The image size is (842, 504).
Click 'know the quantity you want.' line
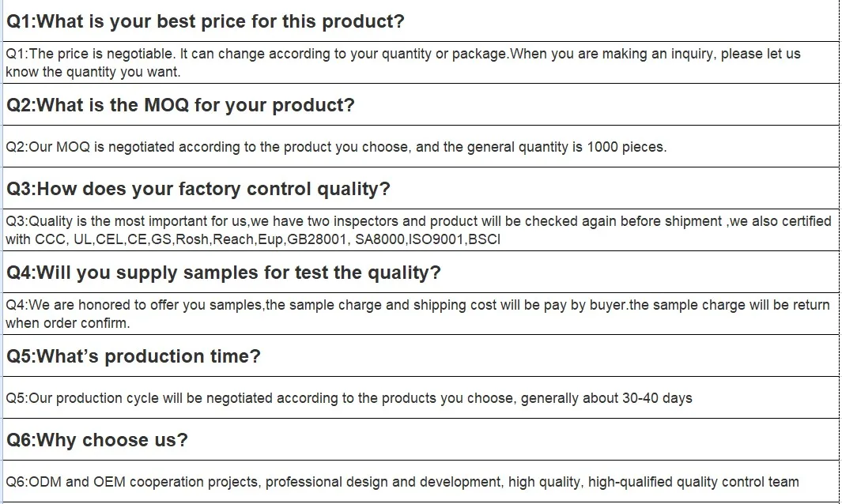pos(93,72)
